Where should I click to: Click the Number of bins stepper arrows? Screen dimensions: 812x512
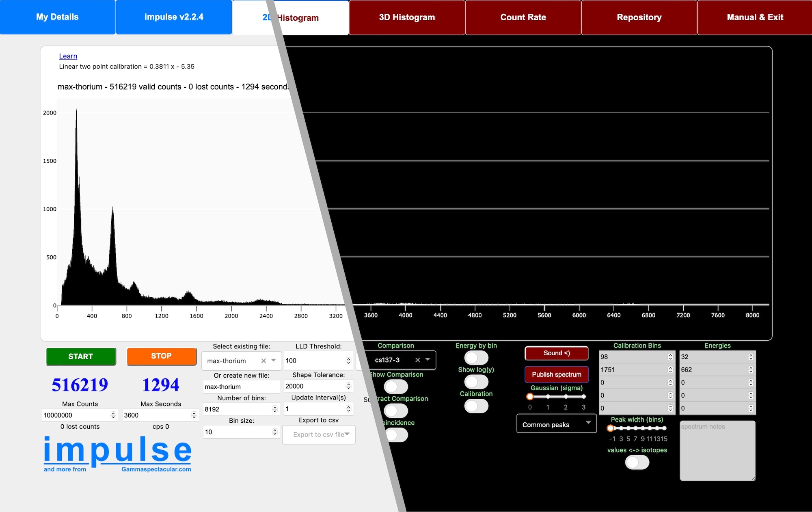275,409
